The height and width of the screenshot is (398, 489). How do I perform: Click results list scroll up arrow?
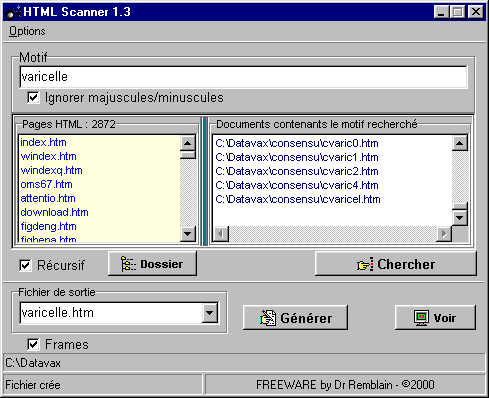point(460,143)
